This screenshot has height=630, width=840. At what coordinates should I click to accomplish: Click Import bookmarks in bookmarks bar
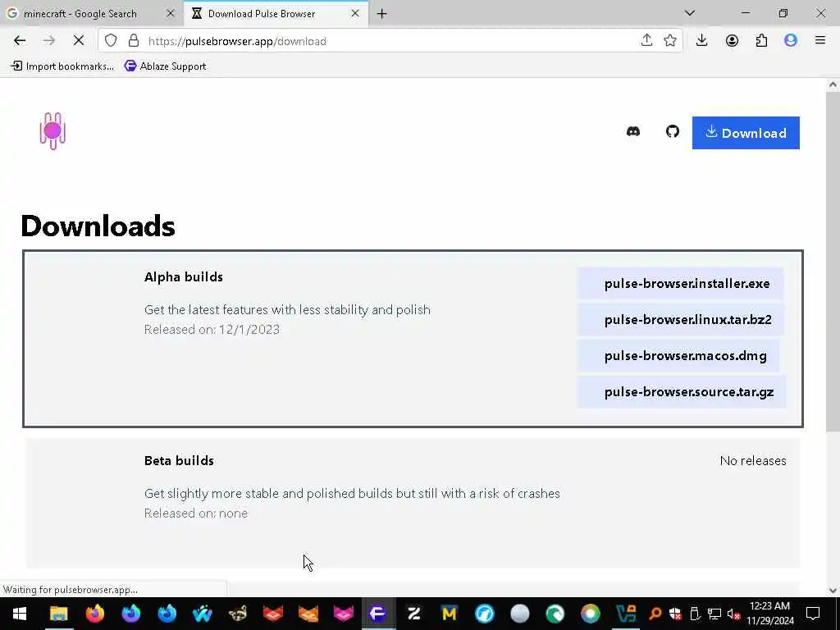pyautogui.click(x=62, y=66)
